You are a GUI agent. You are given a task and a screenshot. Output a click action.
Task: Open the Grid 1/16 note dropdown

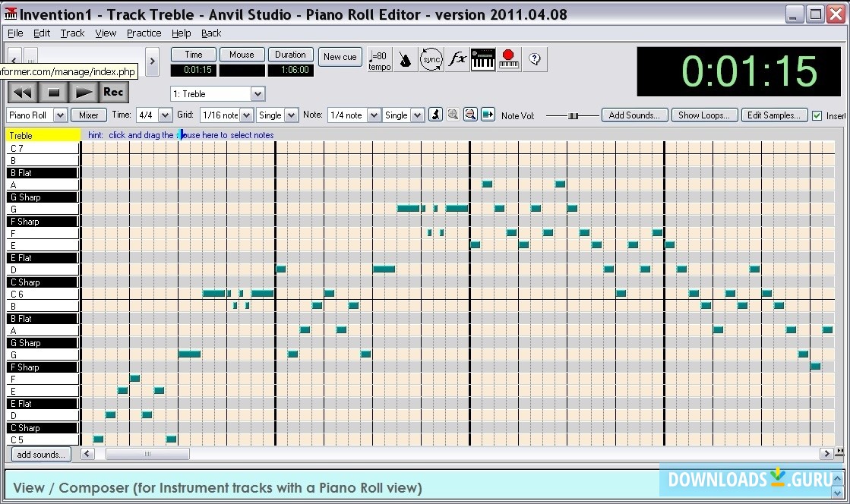(x=226, y=115)
